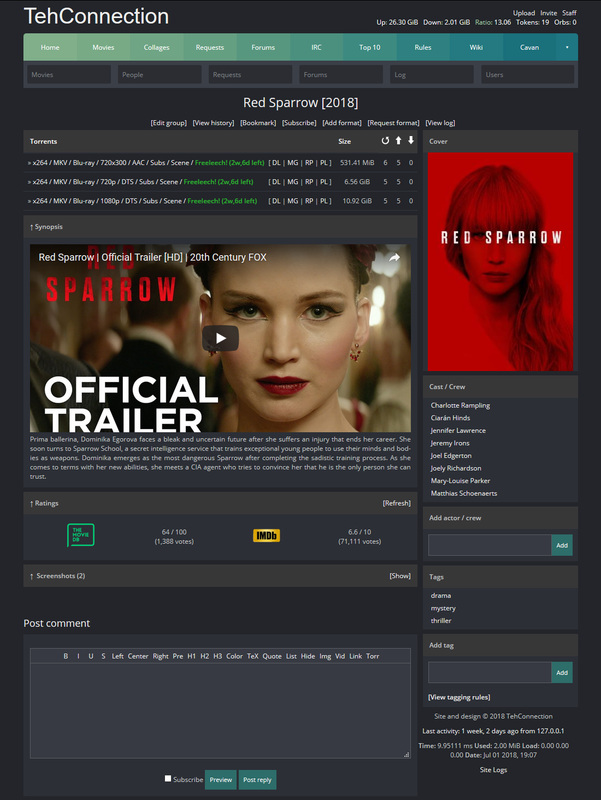Click the [View history] link

[213, 123]
